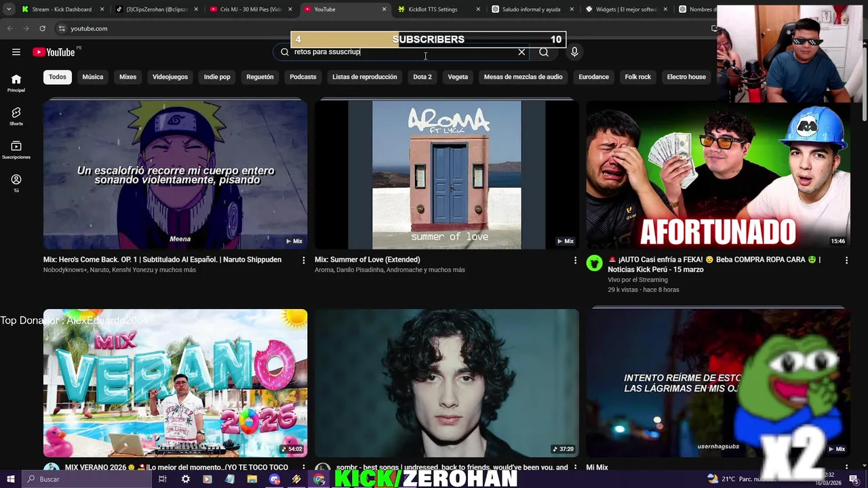
Task: Switch to Saludo informal y ayuda tab
Action: (532, 9)
